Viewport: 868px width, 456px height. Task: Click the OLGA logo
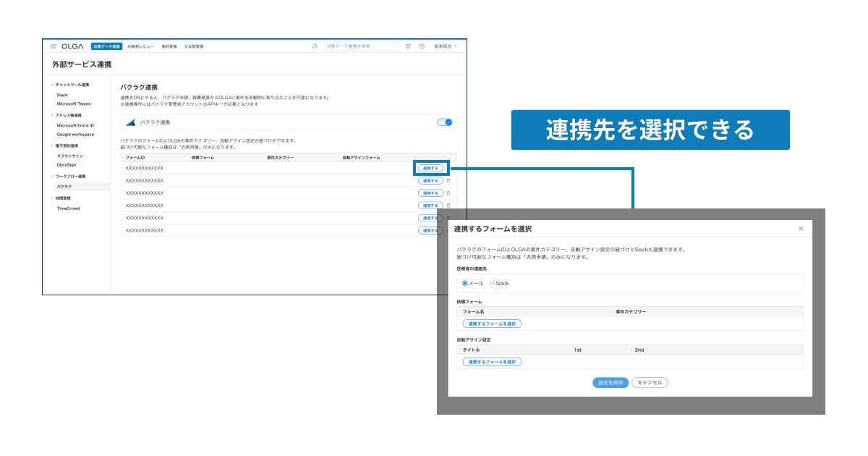pyautogui.click(x=72, y=46)
